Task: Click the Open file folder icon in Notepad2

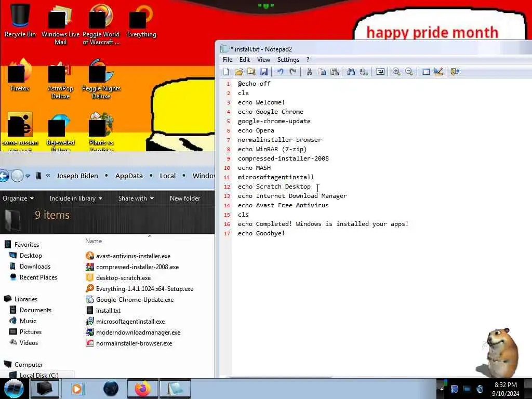Action: click(239, 72)
